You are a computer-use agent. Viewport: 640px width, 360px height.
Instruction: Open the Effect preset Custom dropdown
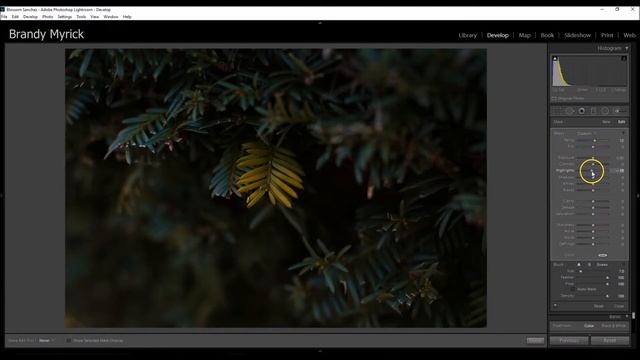[586, 133]
